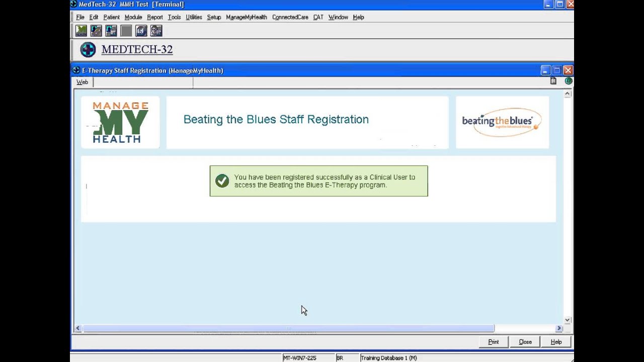Select the Web tab
The height and width of the screenshot is (362, 644).
click(83, 82)
